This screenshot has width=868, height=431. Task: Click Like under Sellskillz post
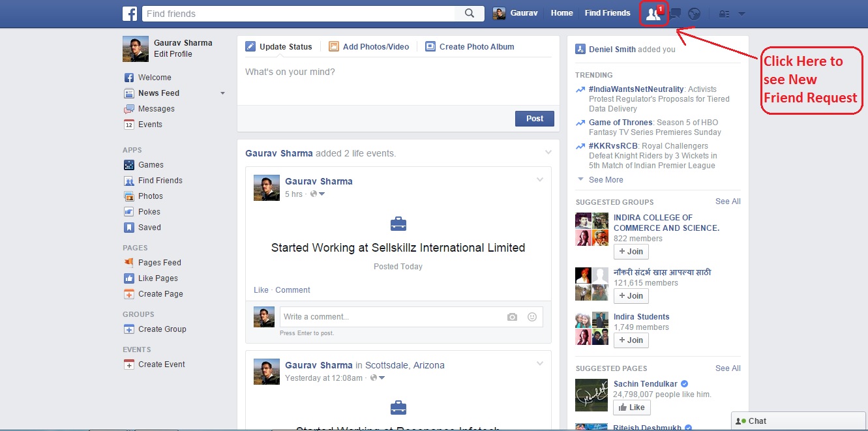coord(261,290)
